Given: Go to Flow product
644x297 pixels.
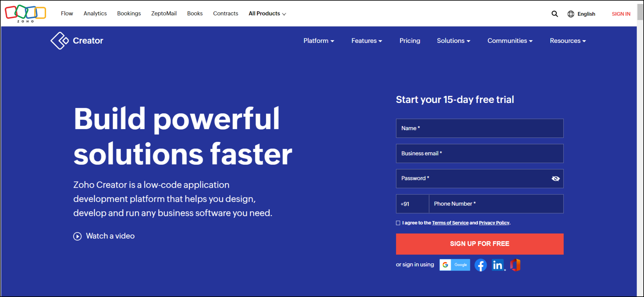Looking at the screenshot, I should [x=67, y=13].
